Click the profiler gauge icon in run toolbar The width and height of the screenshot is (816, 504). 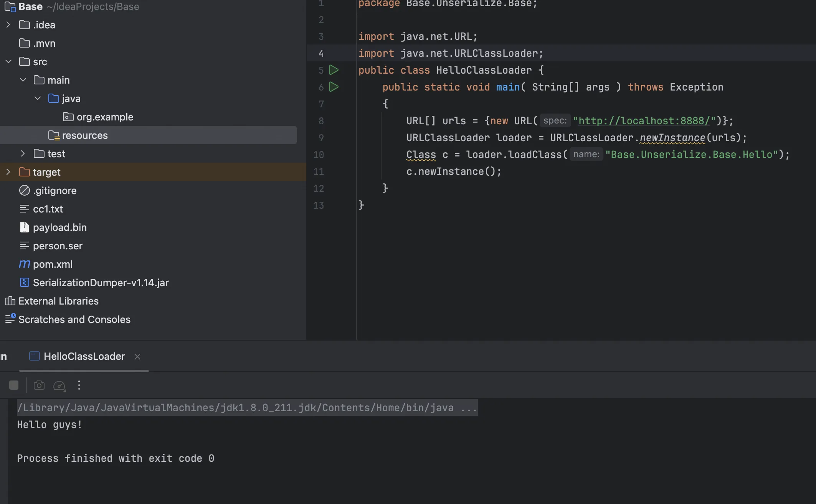coord(59,385)
